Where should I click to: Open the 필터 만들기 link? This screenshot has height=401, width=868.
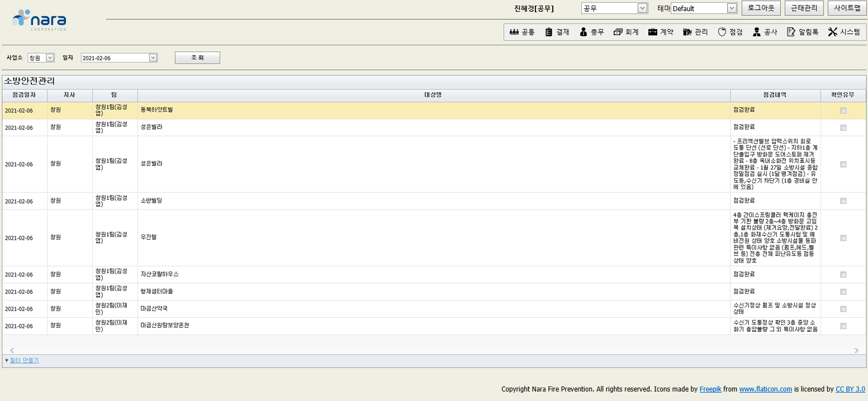[24, 361]
